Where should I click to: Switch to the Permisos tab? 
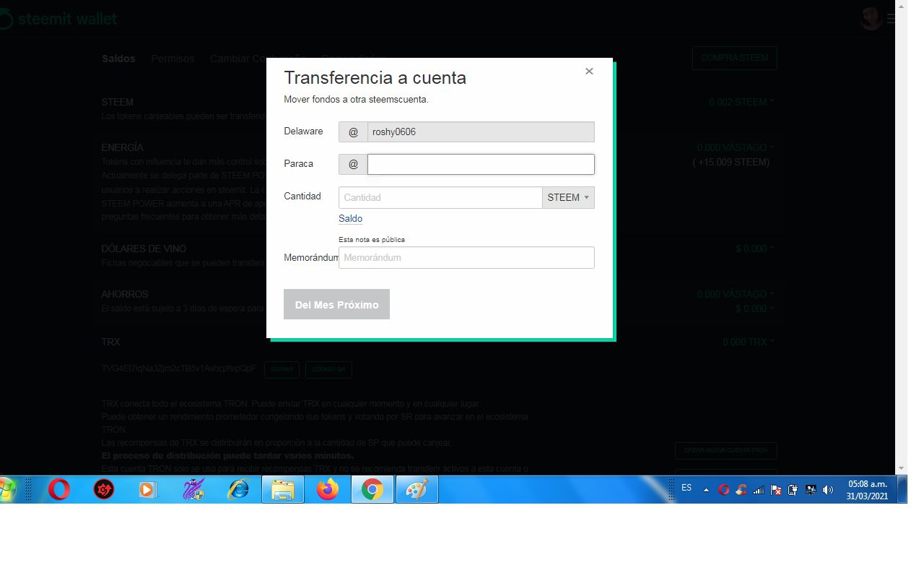tap(173, 59)
